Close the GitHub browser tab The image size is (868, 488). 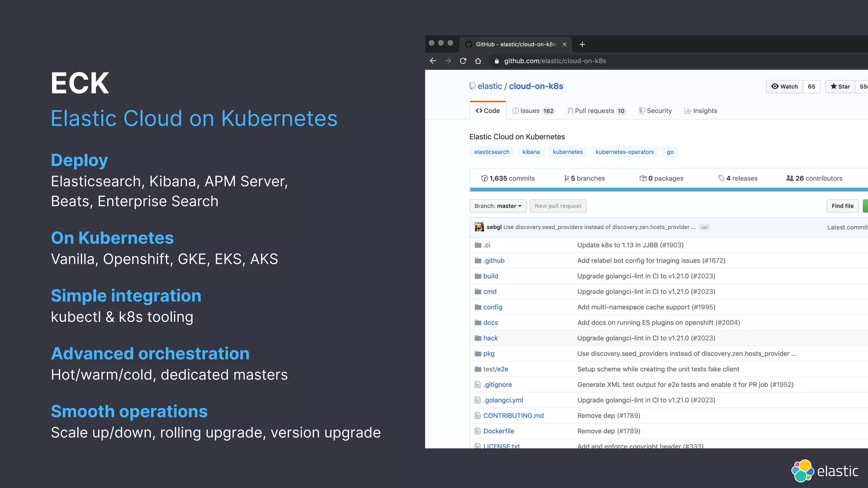coord(565,44)
